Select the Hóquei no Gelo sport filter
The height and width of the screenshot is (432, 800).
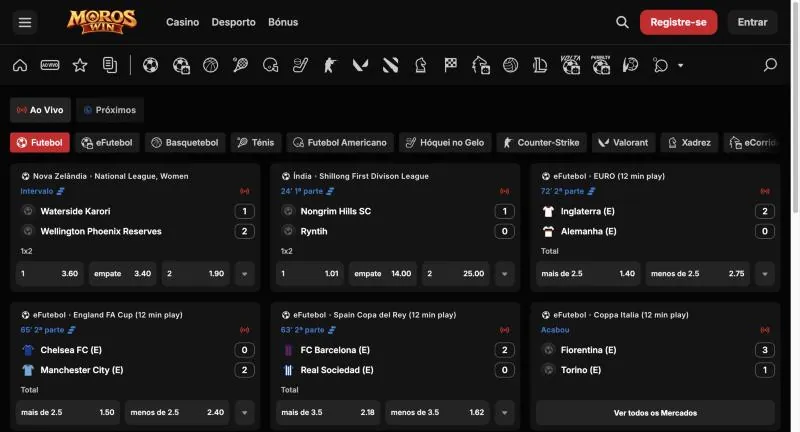tap(445, 143)
